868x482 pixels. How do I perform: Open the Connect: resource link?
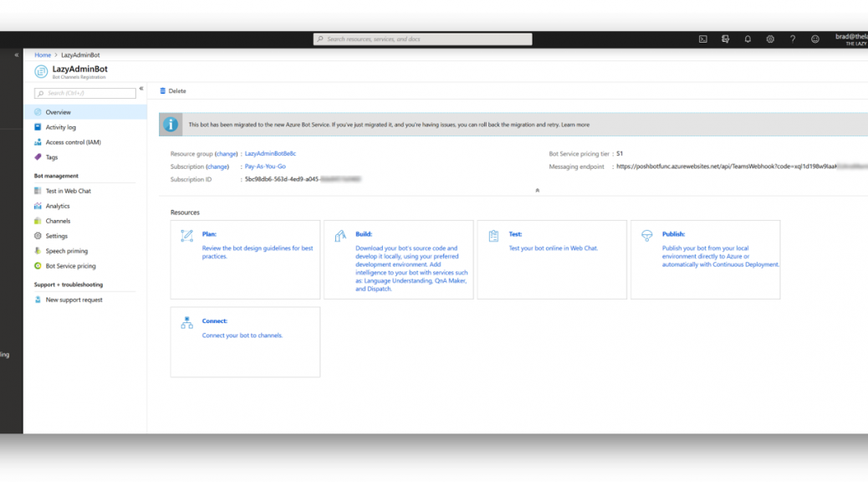215,320
